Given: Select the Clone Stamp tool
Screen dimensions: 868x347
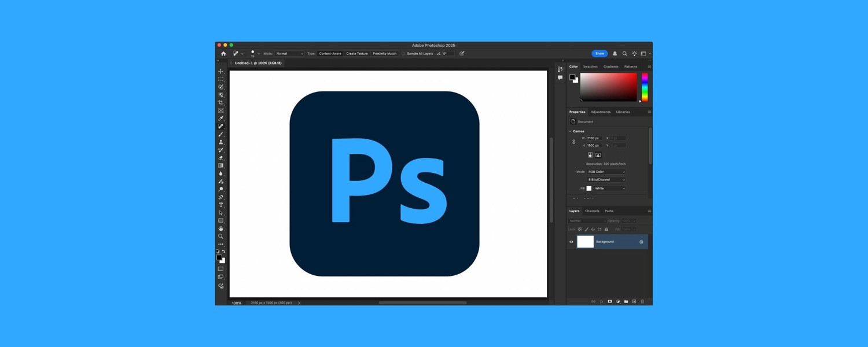Looking at the screenshot, I should pyautogui.click(x=220, y=142).
